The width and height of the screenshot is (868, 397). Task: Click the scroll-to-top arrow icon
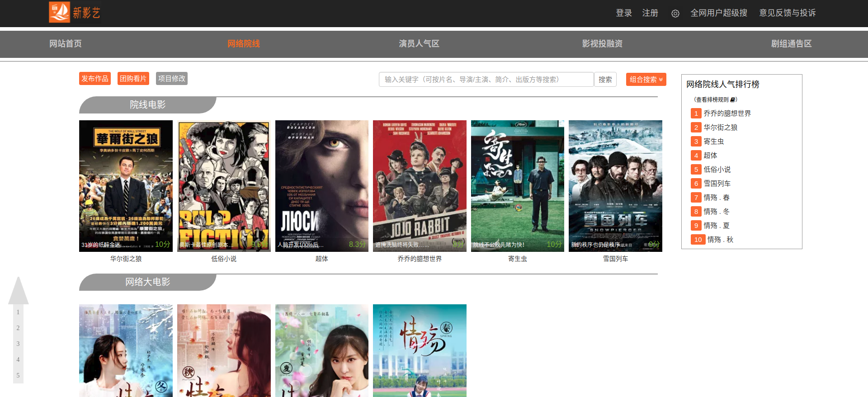[x=19, y=291]
